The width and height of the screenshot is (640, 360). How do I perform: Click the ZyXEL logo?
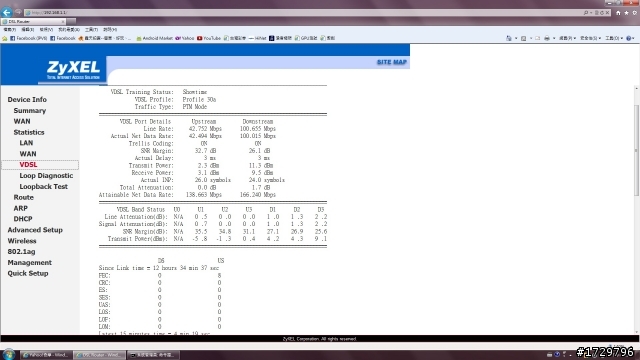pos(73,70)
